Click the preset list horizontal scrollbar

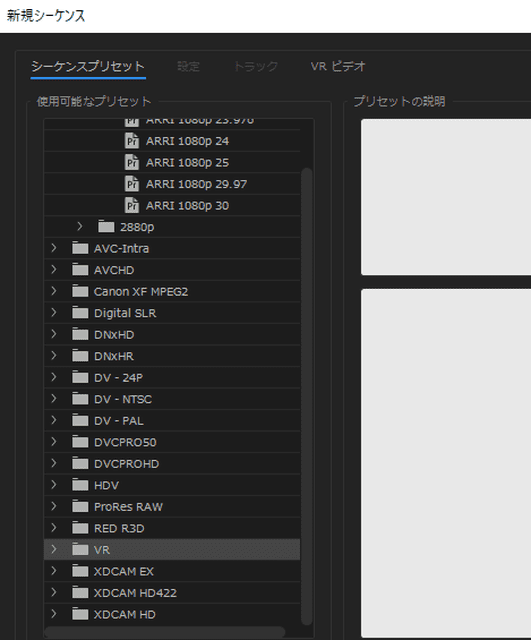(165, 632)
